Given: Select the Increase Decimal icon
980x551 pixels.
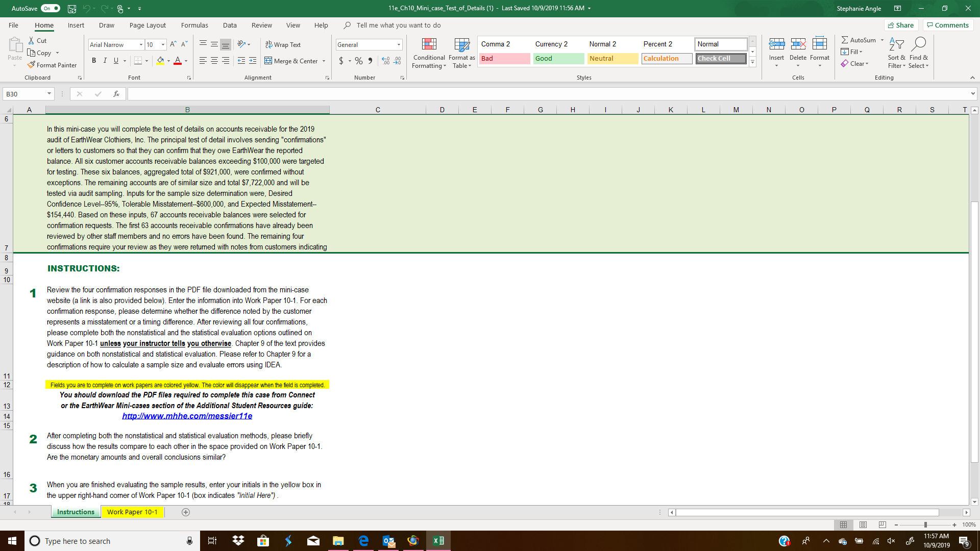Looking at the screenshot, I should (x=385, y=61).
